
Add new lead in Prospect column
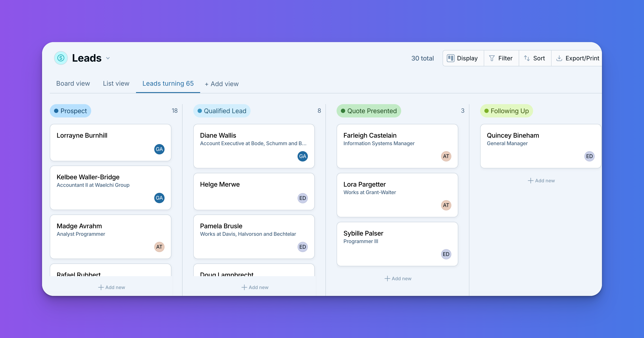coord(112,288)
